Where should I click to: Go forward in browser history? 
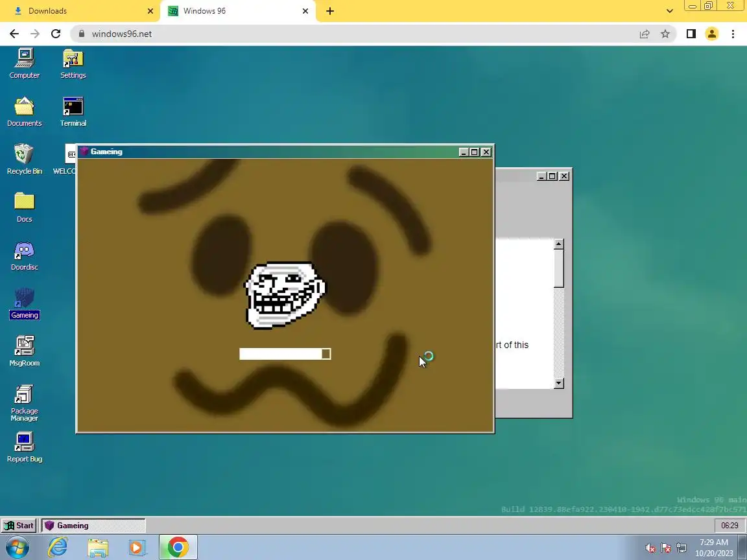(35, 34)
